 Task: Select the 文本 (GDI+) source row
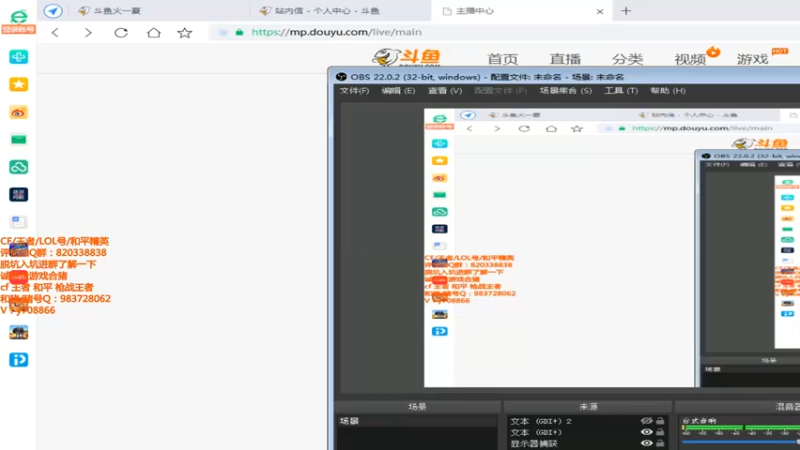tap(588, 432)
